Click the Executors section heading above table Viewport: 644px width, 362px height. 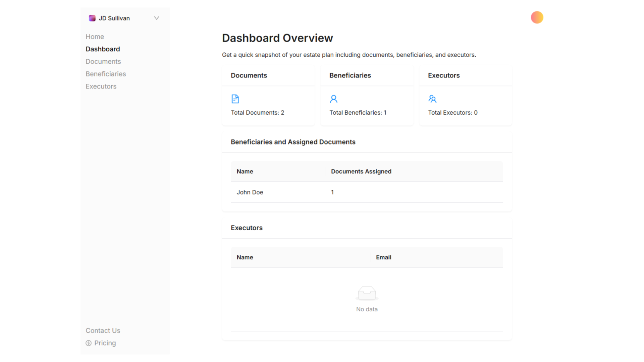click(x=247, y=228)
